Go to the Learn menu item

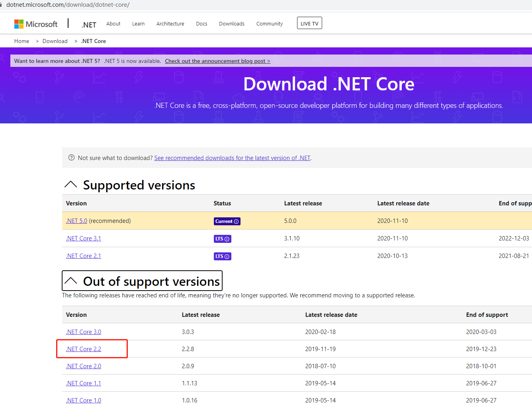coord(138,24)
